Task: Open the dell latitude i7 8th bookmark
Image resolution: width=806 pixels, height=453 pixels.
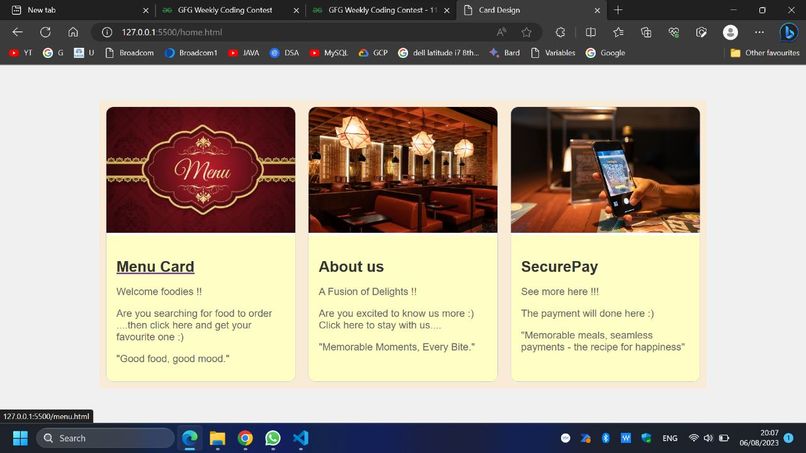Action: [438, 53]
